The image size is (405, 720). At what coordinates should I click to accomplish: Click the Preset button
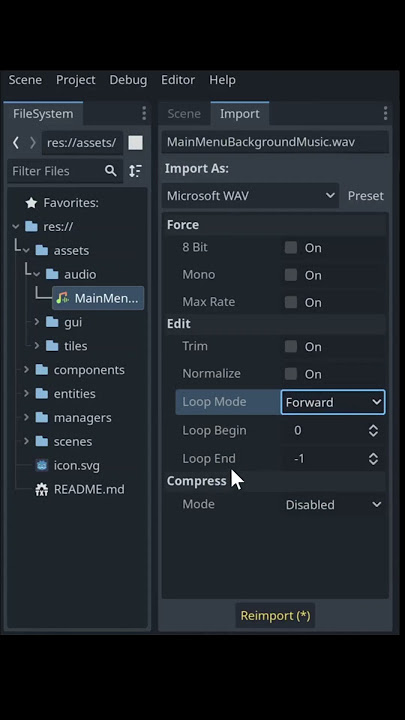pos(366,196)
